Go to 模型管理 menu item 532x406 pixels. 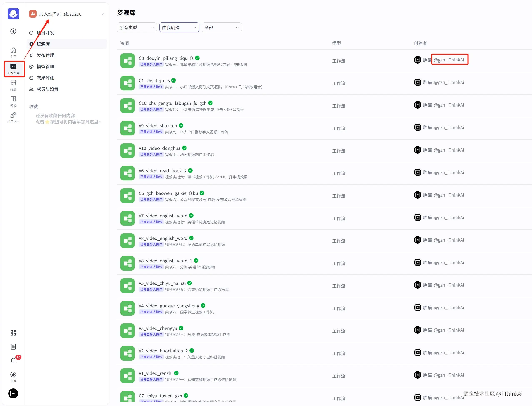45,66
